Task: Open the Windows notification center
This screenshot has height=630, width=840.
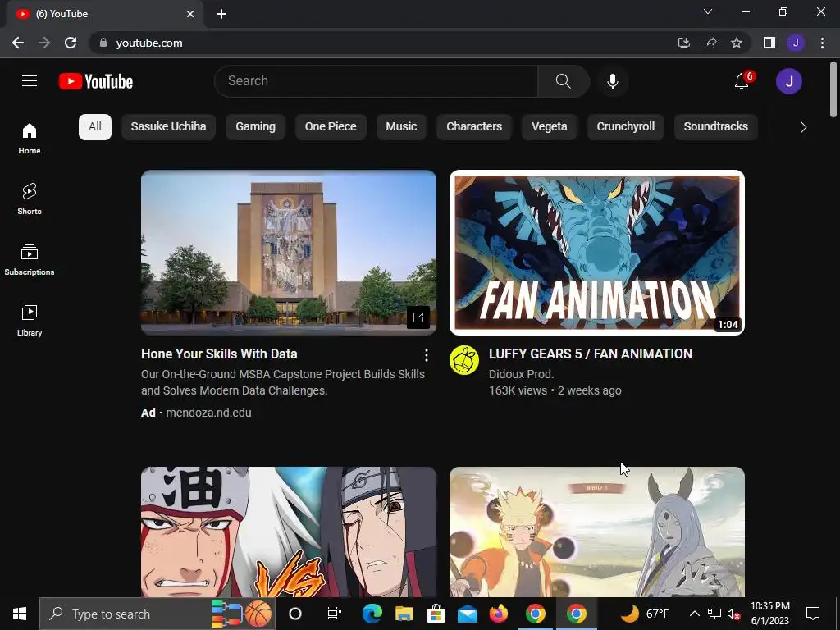Action: click(x=813, y=614)
